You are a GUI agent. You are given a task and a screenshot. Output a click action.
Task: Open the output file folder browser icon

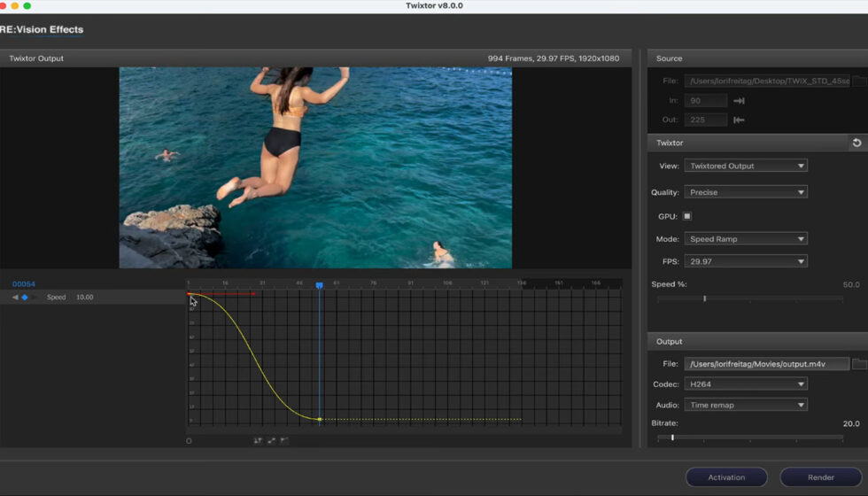[859, 364]
